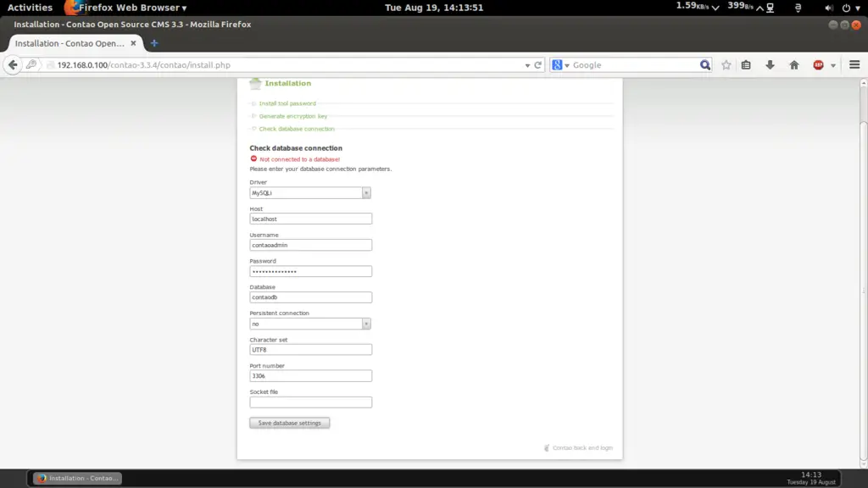Viewport: 868px width, 488px height.
Task: Focus the empty Socket file field
Action: pyautogui.click(x=310, y=402)
